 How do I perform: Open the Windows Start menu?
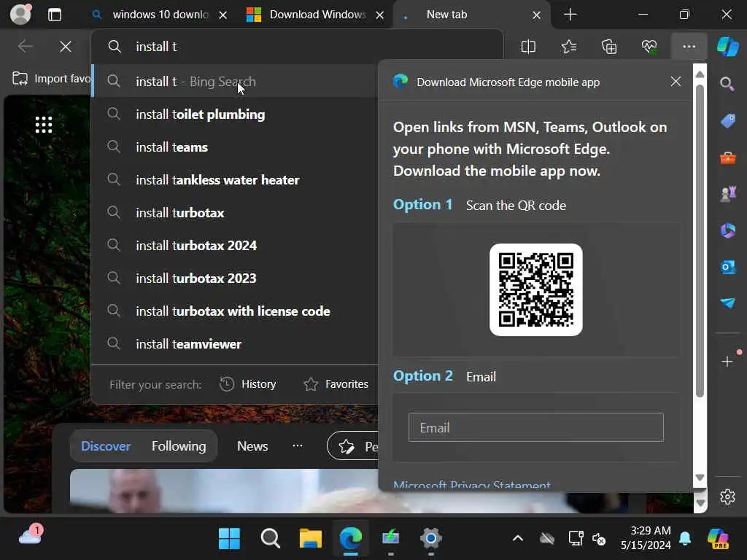click(x=229, y=539)
